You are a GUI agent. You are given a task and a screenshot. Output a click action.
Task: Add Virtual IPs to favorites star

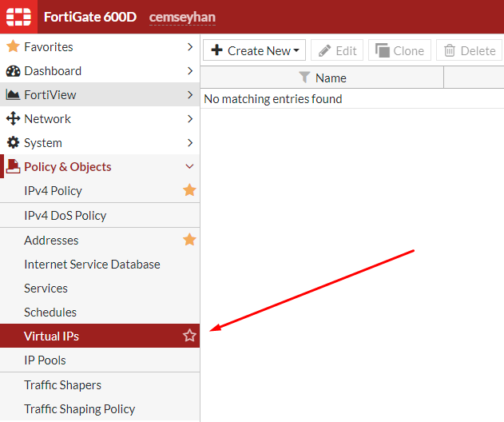pos(189,336)
